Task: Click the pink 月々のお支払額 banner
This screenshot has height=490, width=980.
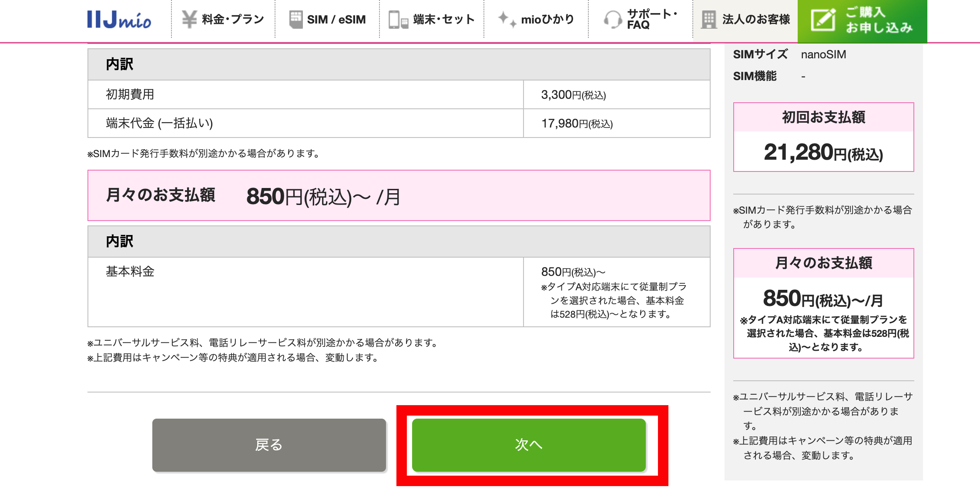Action: point(399,195)
